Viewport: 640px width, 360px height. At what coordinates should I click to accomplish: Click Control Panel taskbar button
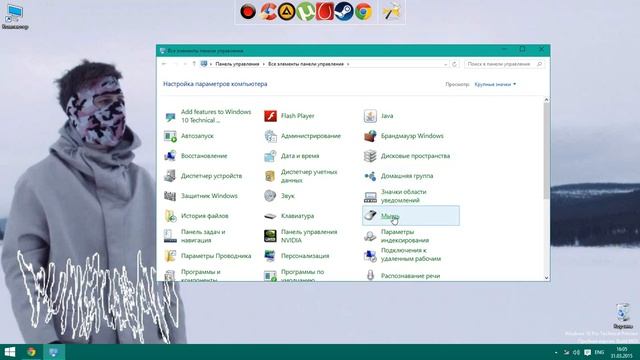coord(53,352)
